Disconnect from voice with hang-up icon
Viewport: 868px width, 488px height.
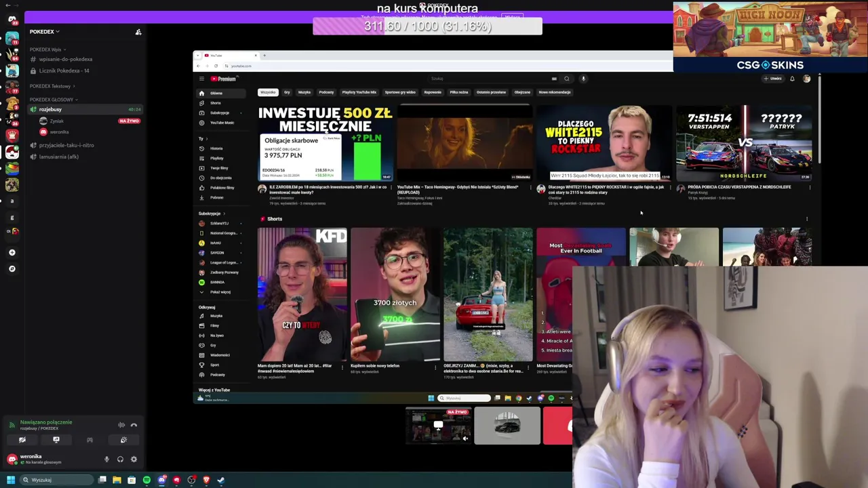(134, 425)
